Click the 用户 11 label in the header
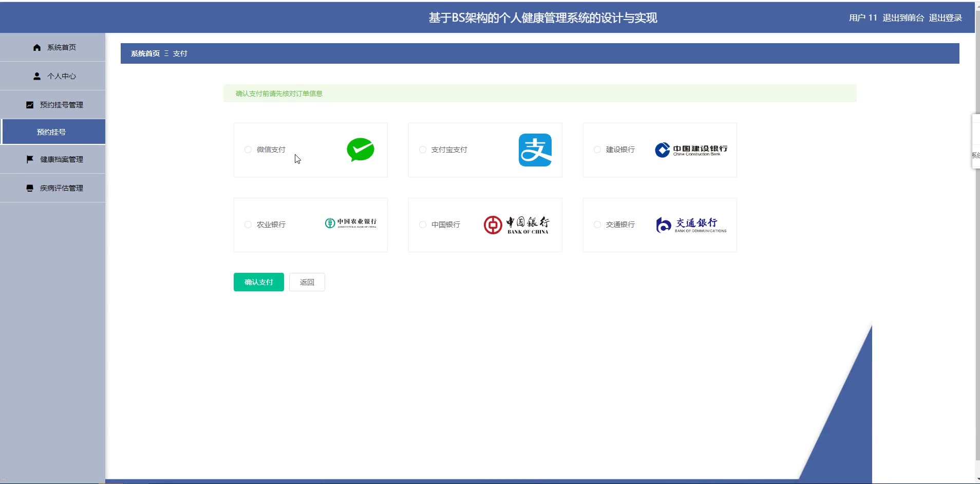Image resolution: width=980 pixels, height=484 pixels. (863, 18)
